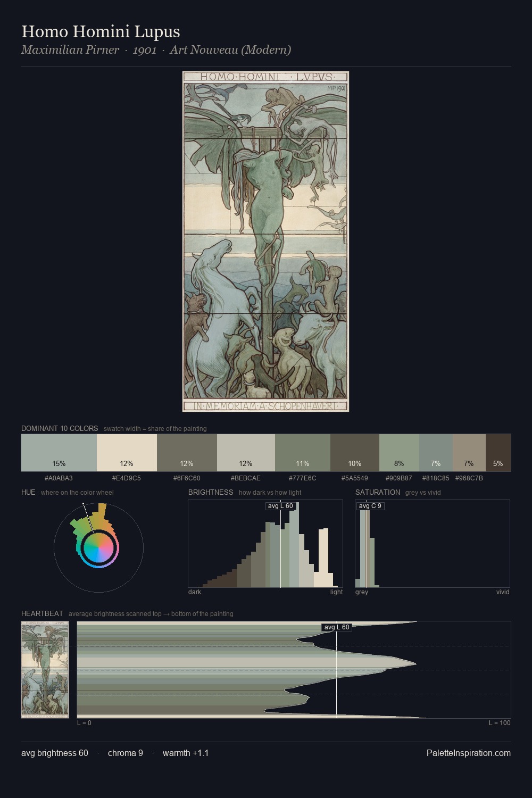Click the 'avg C 9' saturation label
The height and width of the screenshot is (798, 532).
(x=370, y=506)
